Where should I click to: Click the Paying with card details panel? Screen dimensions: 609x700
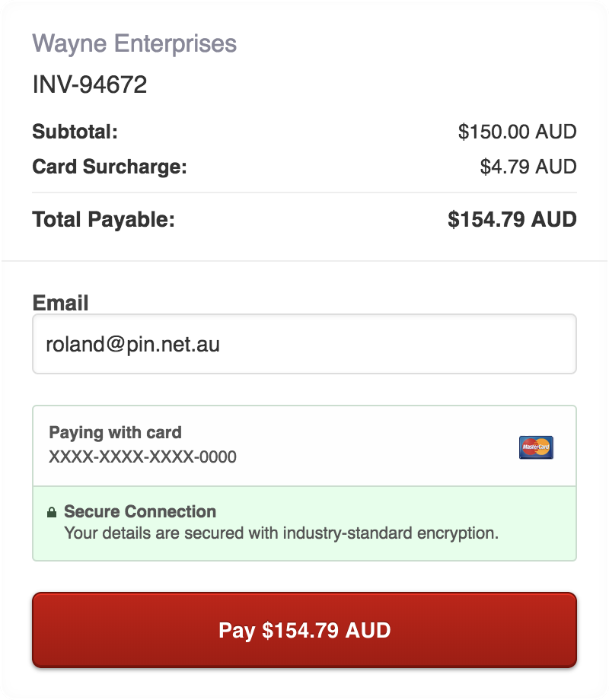pos(304,446)
